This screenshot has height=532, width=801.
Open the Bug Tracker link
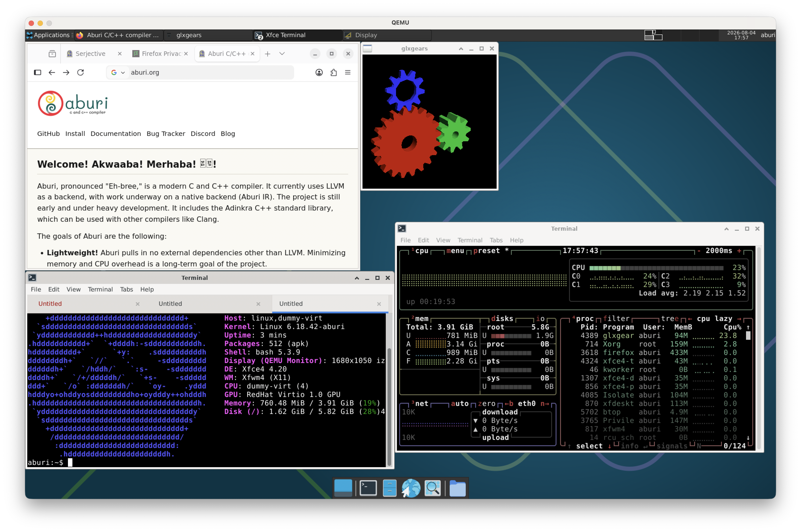(x=166, y=134)
